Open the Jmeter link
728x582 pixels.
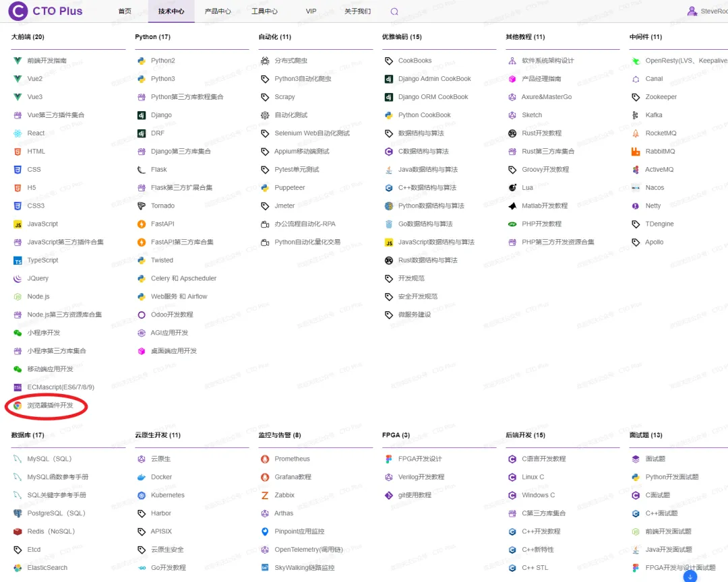coord(284,206)
